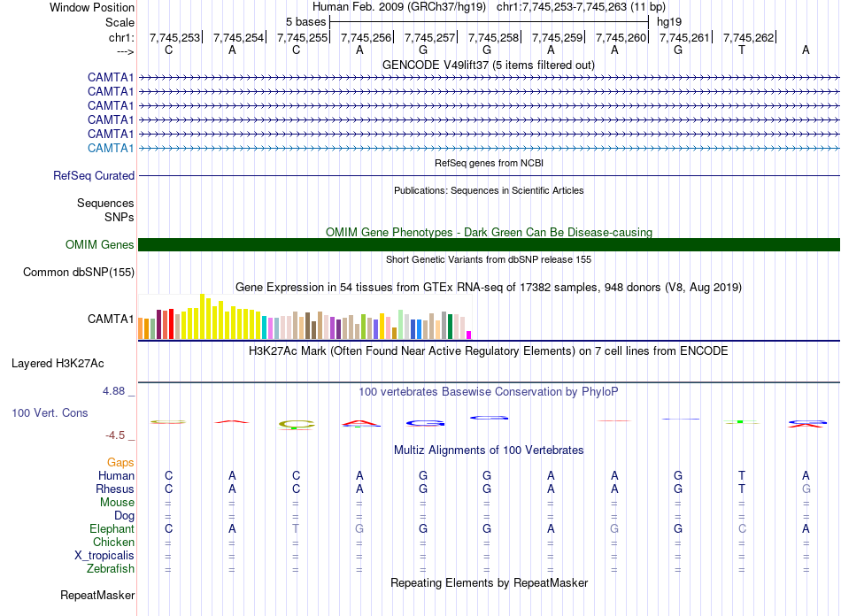Click the Elephant C base under 7,745,262
The height and width of the screenshot is (616, 841).
[743, 528]
